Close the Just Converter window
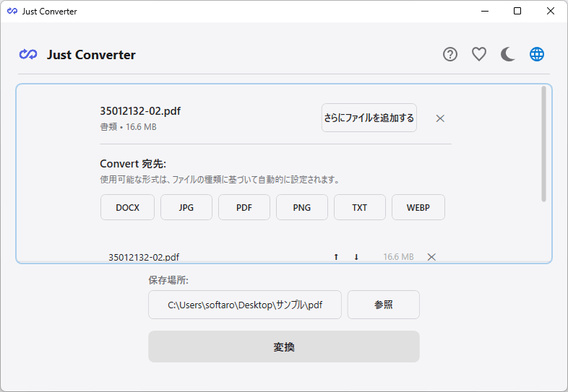The width and height of the screenshot is (568, 392). tap(551, 12)
